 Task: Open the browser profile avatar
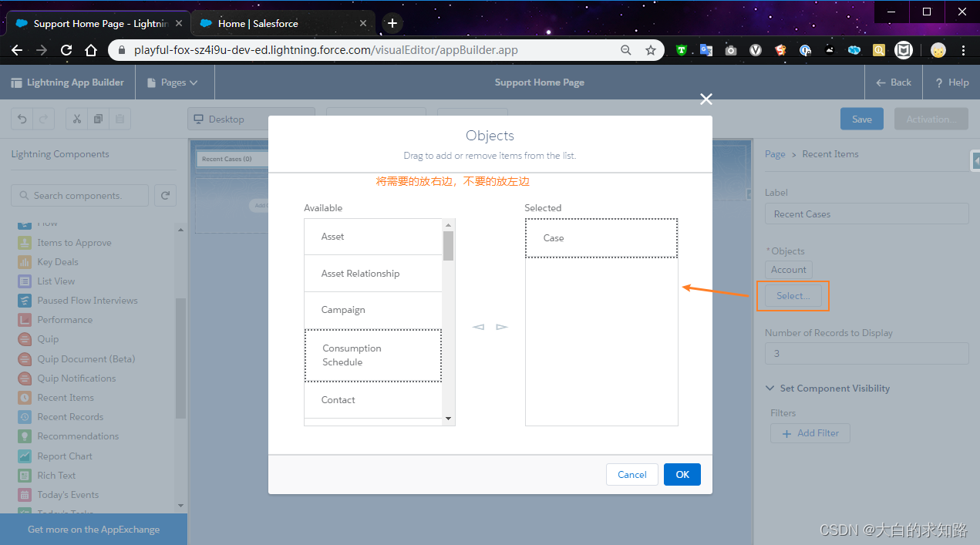pos(938,50)
